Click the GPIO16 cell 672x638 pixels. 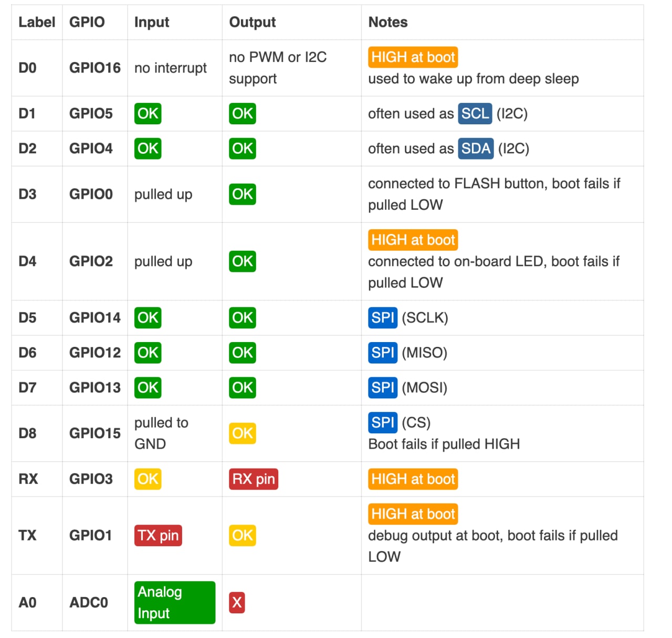click(x=94, y=68)
